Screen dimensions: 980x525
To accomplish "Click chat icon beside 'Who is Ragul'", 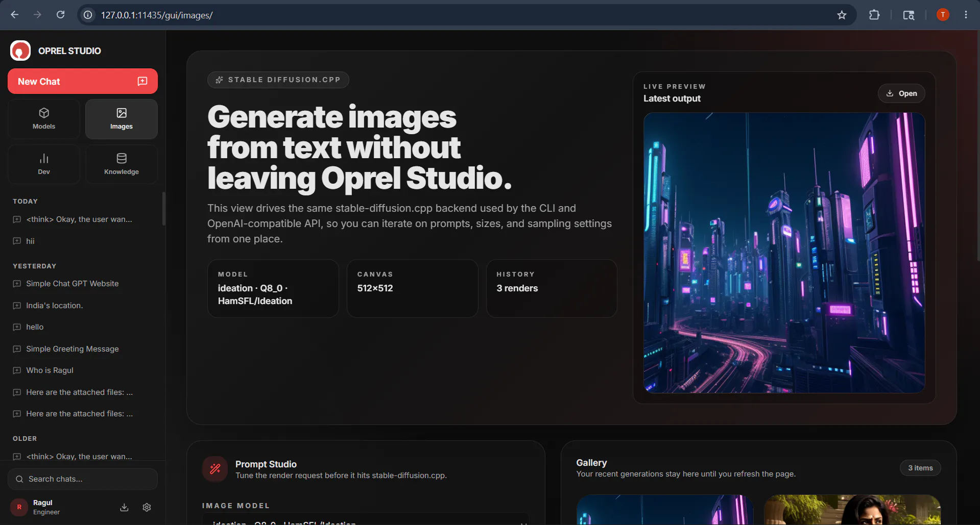I will pos(17,370).
